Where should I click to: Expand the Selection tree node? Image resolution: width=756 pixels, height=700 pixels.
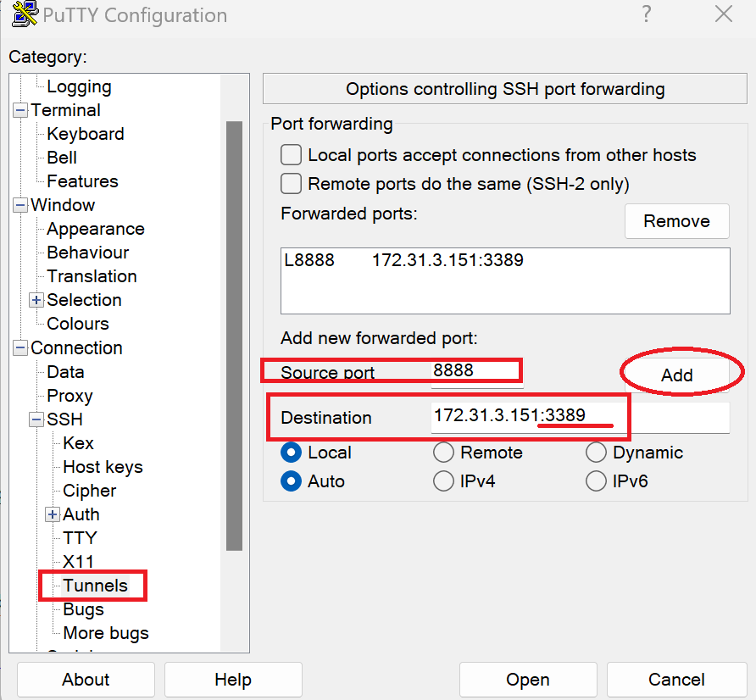pos(36,300)
